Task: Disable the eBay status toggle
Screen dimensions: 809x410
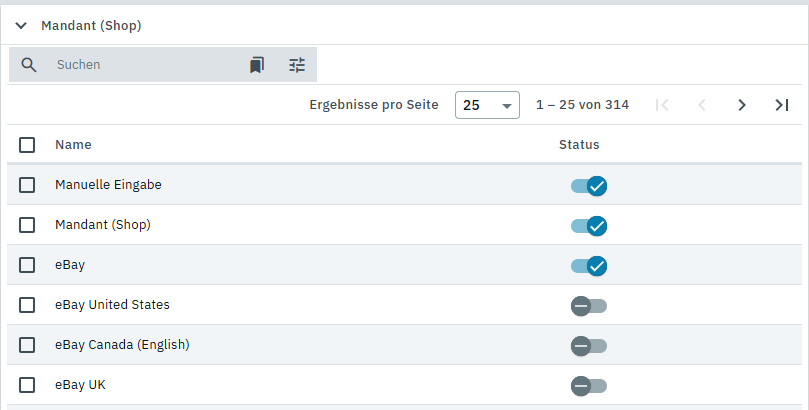Action: [589, 266]
